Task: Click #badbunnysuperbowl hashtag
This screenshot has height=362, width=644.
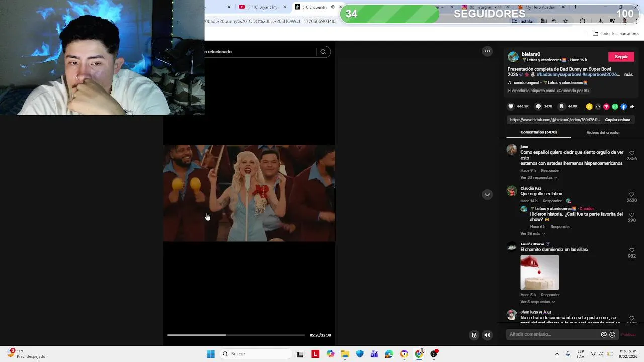Action: [x=558, y=74]
